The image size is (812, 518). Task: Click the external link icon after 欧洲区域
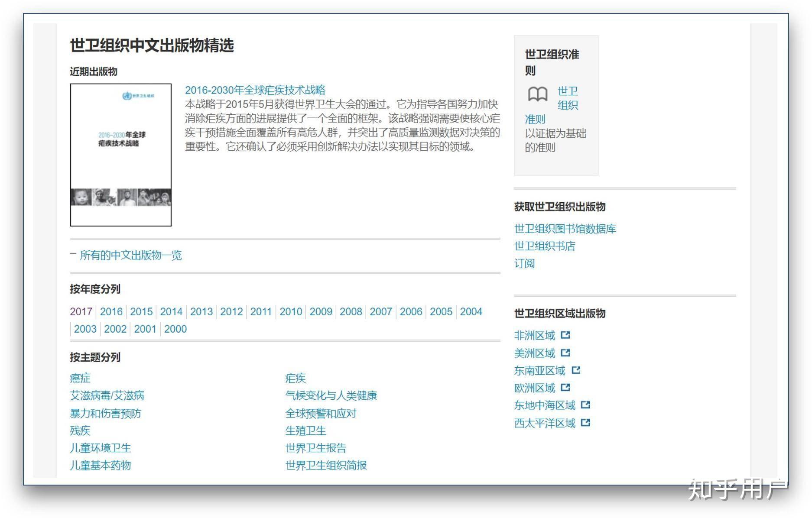[x=566, y=388]
